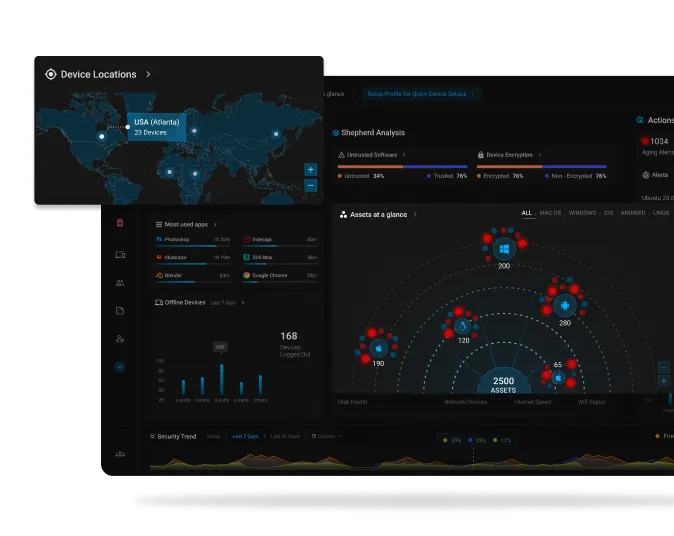Click the Apple asset node labeled 190
The width and height of the screenshot is (674, 536).
pos(379,349)
